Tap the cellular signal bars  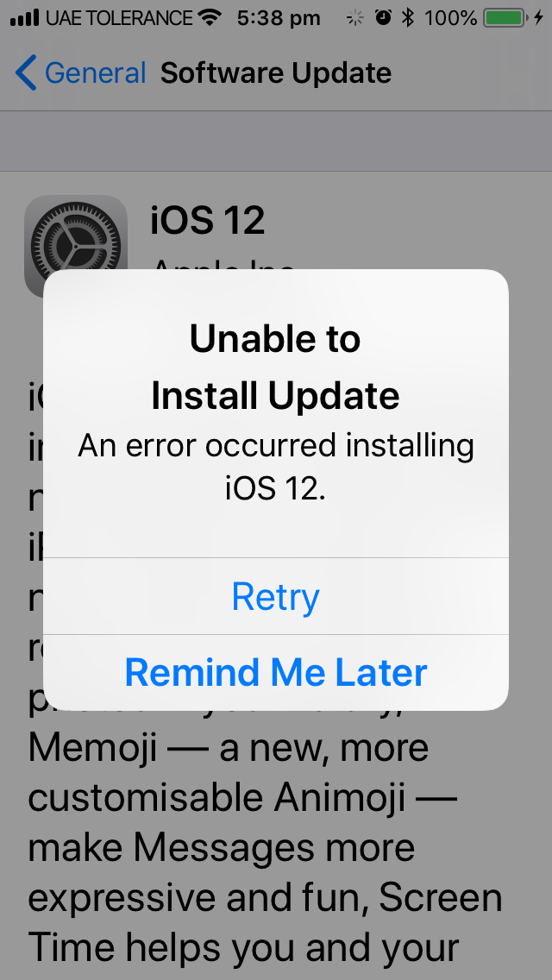(x=25, y=18)
